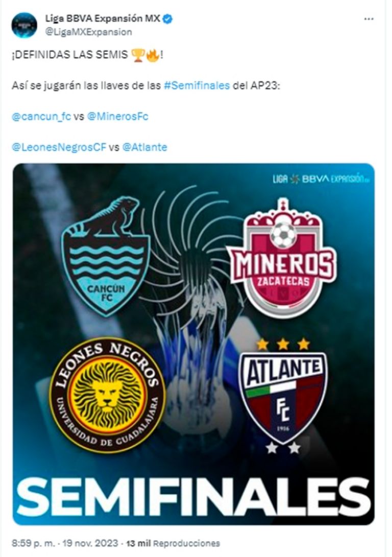Open the three-dot more options menu
Viewport: 392px width, 557px height.
click(x=369, y=19)
